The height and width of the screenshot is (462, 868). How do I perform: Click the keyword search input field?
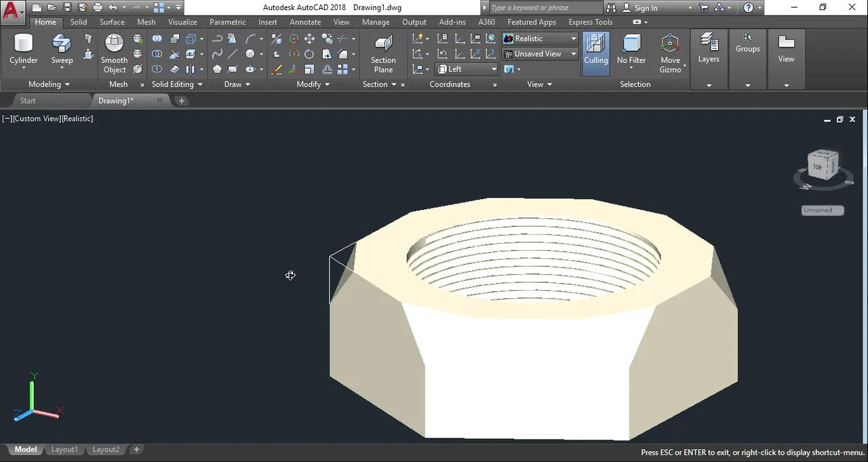[545, 7]
